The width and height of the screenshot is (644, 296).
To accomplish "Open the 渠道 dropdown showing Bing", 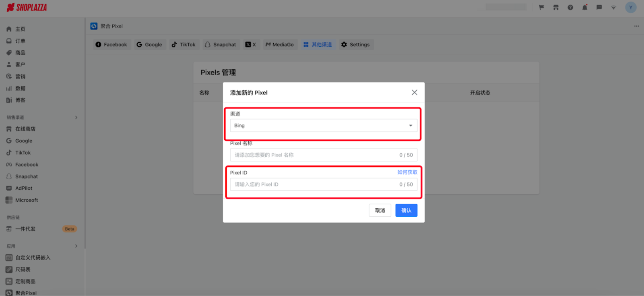I will [324, 126].
